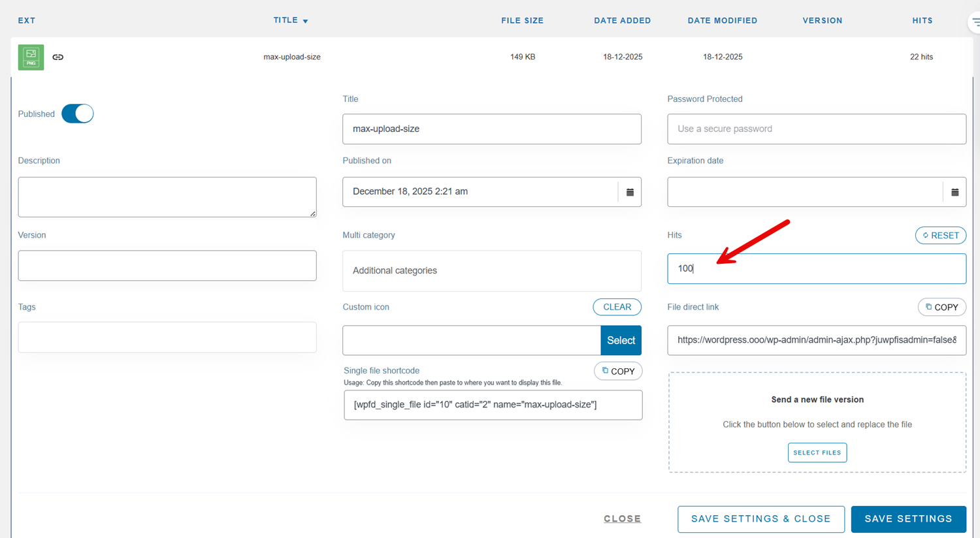This screenshot has height=538, width=980.
Task: Click Select Files to replace file
Action: (x=817, y=452)
